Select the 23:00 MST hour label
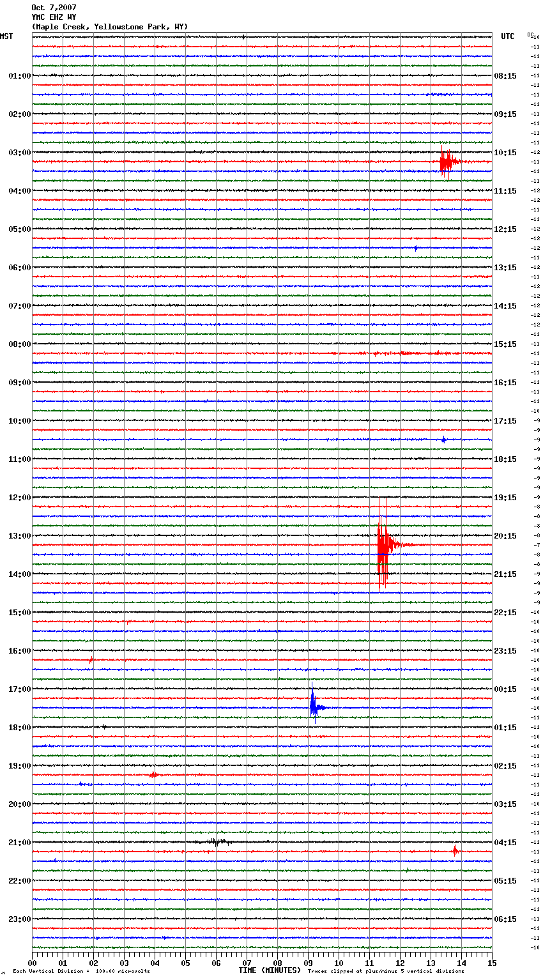This screenshot has width=543, height=980. click(x=20, y=919)
